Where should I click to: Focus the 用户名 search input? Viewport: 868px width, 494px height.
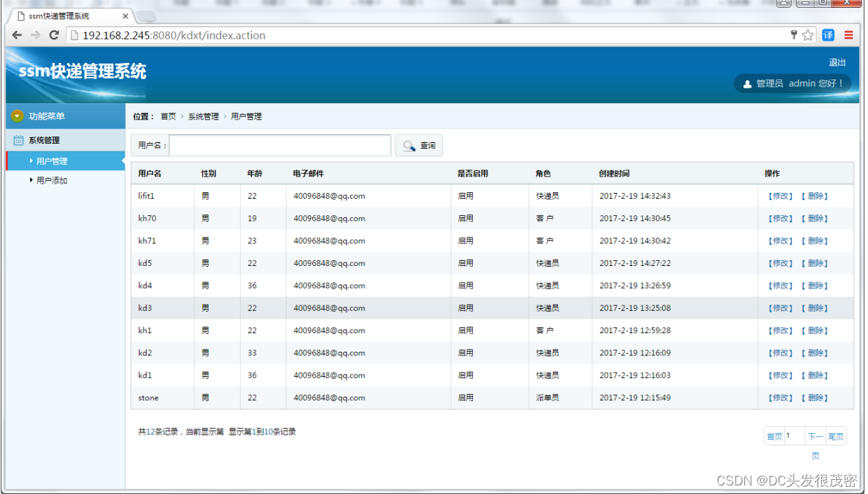pos(280,145)
